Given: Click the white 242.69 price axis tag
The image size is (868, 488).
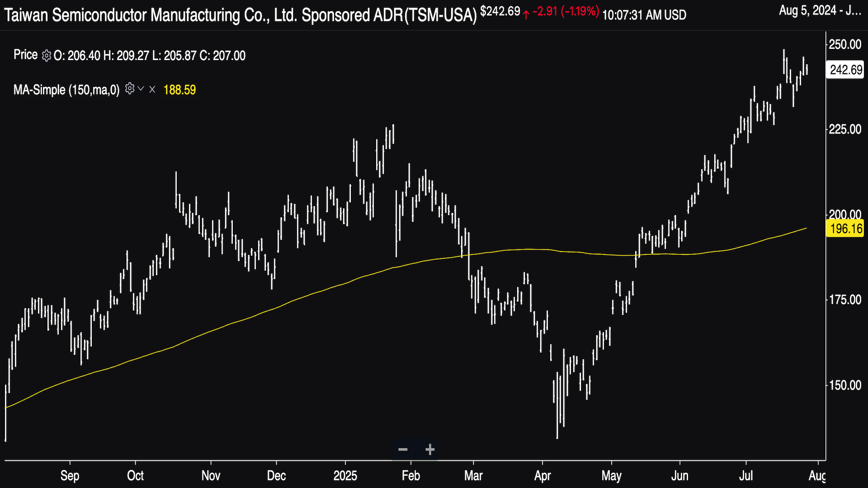Looking at the screenshot, I should (845, 70).
